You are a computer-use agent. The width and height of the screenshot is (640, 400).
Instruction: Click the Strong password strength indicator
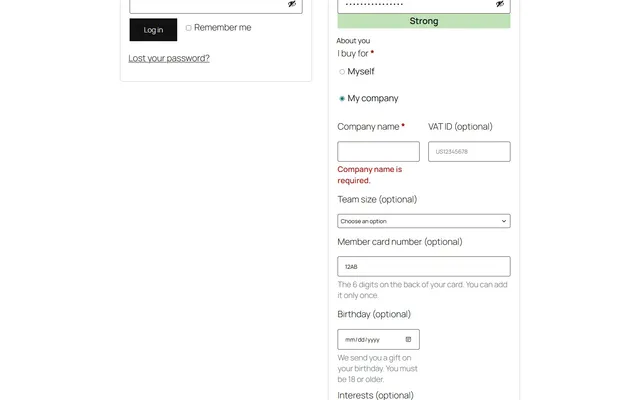[424, 21]
